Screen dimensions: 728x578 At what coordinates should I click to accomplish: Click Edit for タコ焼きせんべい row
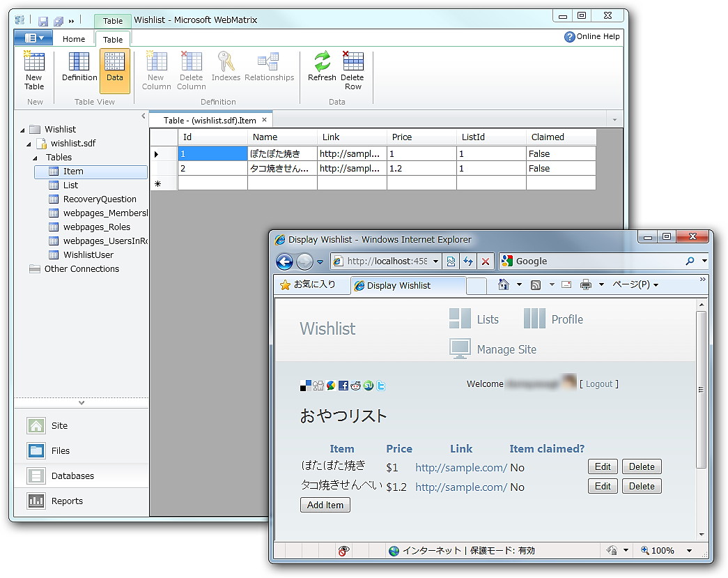click(603, 486)
